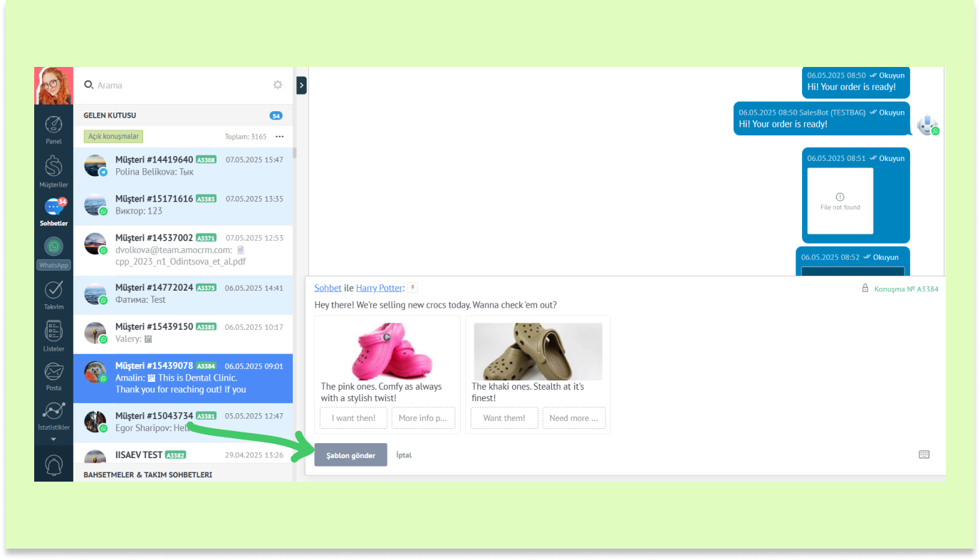The image size is (980, 560).
Task: Click the Şablon gönder button
Action: tap(350, 455)
